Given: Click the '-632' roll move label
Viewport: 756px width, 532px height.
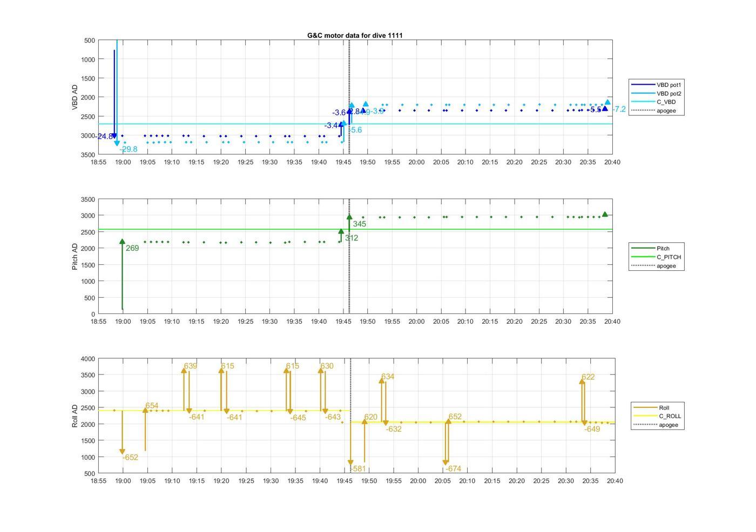Looking at the screenshot, I should pyautogui.click(x=394, y=429).
